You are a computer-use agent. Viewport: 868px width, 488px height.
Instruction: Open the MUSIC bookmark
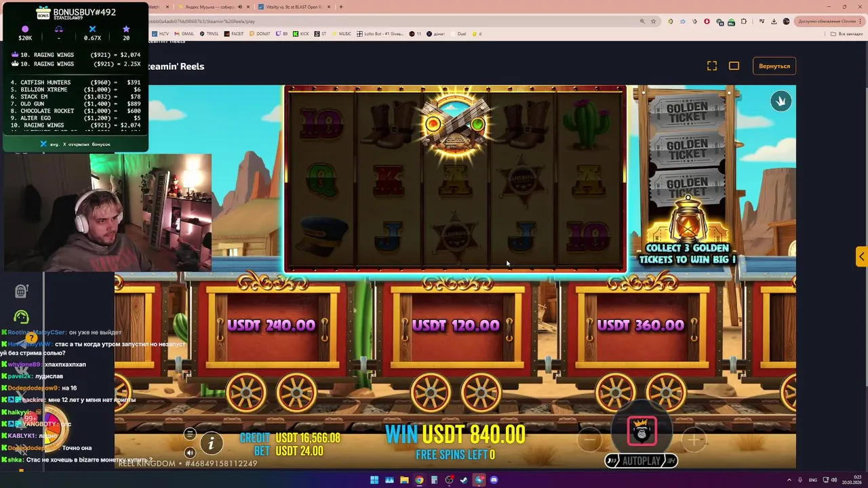tap(342, 34)
